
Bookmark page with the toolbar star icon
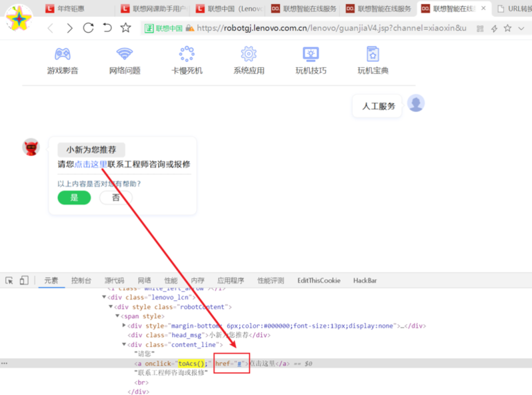[x=125, y=28]
